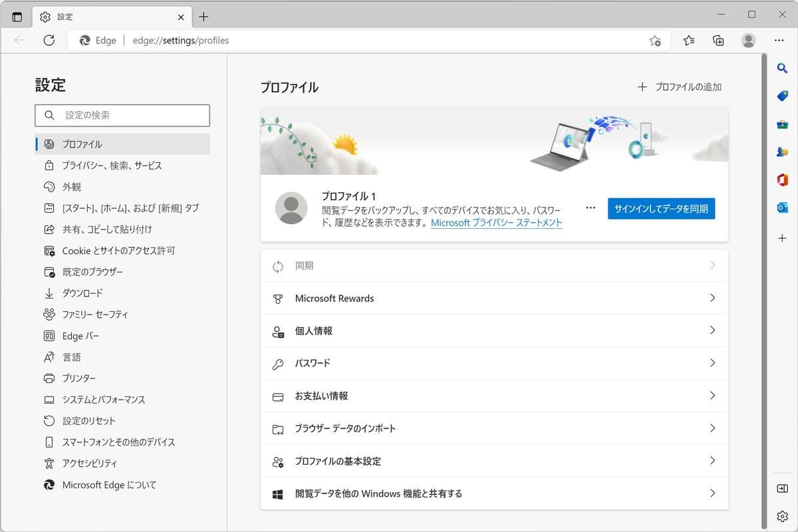Expand the パスワード row
798x532 pixels.
(494, 364)
